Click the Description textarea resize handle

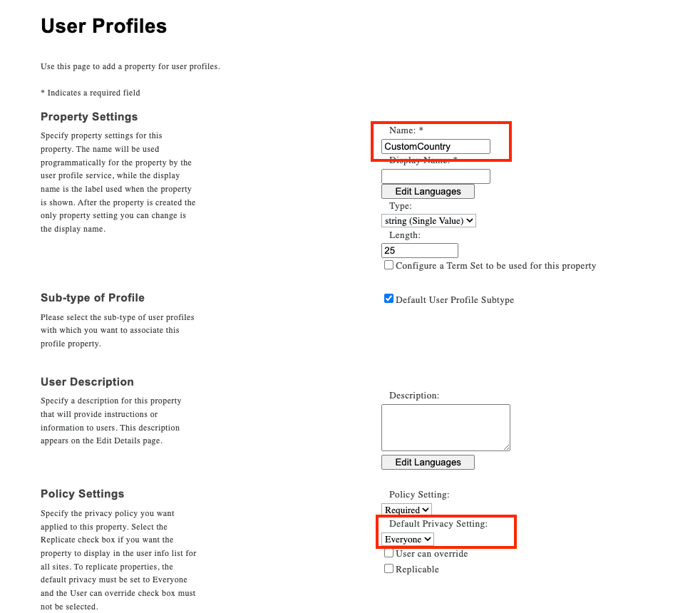[507, 447]
